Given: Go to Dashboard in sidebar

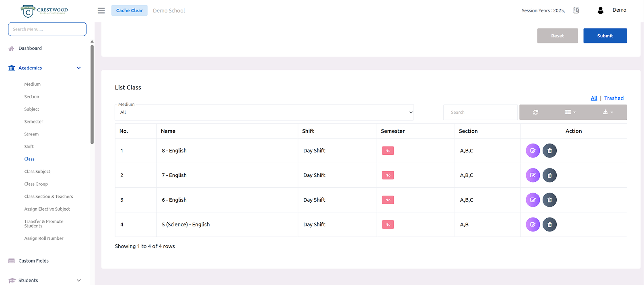Looking at the screenshot, I should [30, 48].
